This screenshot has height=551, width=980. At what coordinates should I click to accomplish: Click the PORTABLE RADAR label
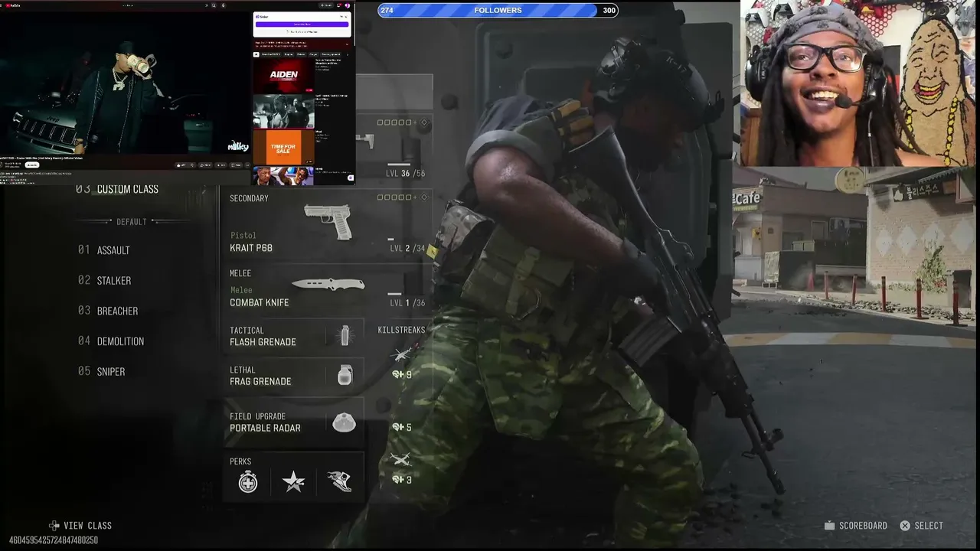pyautogui.click(x=265, y=428)
